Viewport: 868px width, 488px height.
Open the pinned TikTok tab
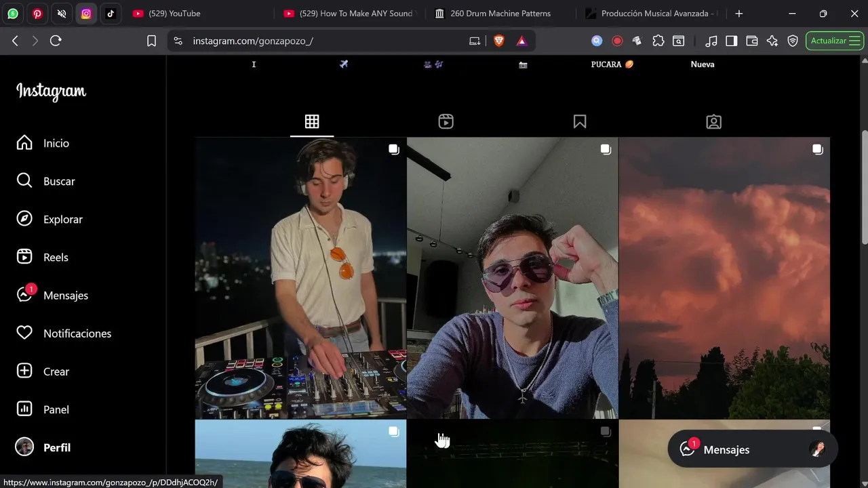point(111,14)
